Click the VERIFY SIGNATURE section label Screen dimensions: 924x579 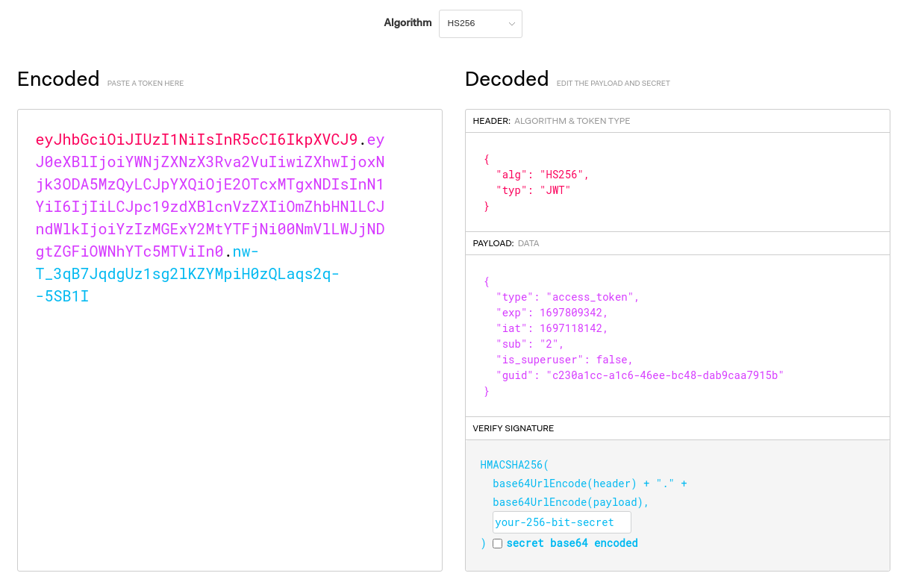[513, 428]
